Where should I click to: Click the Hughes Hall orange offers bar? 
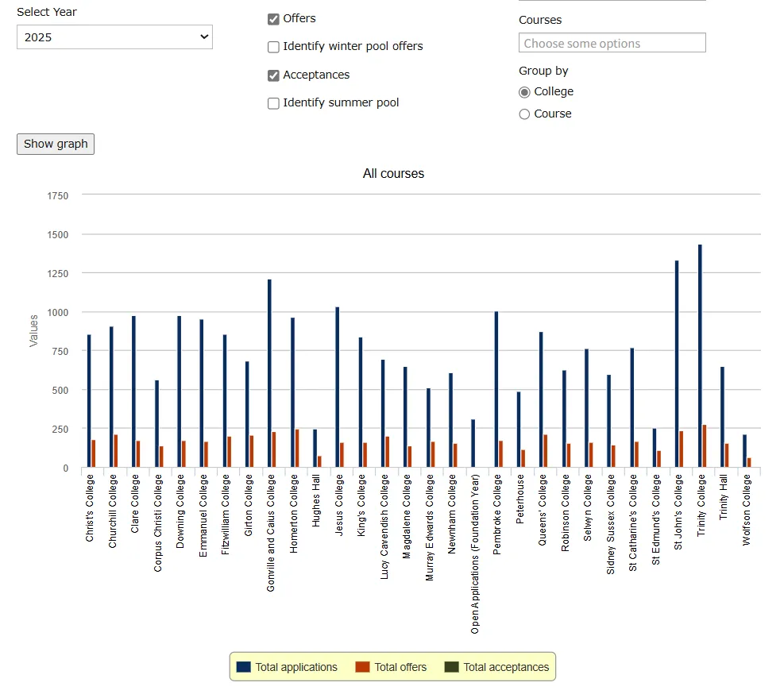click(319, 462)
